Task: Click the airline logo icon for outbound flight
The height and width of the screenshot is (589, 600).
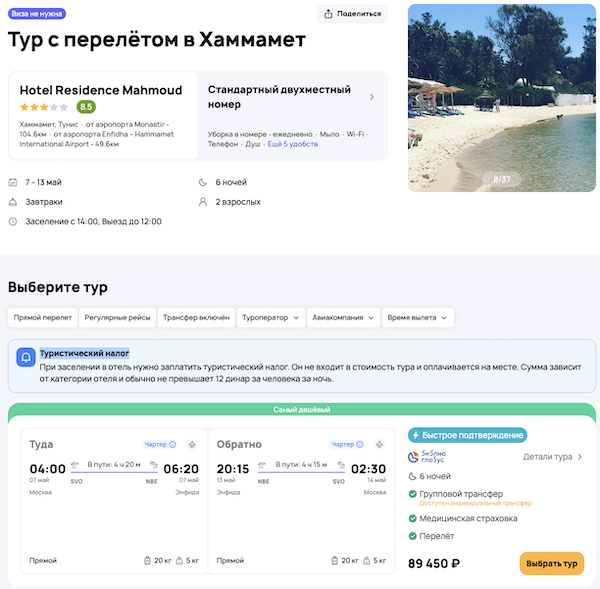Action: tap(193, 444)
